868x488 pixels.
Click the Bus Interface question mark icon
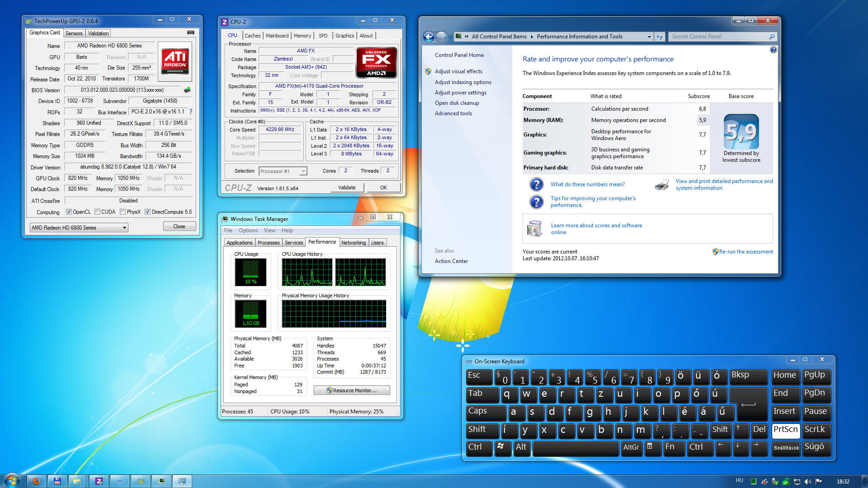pos(191,112)
